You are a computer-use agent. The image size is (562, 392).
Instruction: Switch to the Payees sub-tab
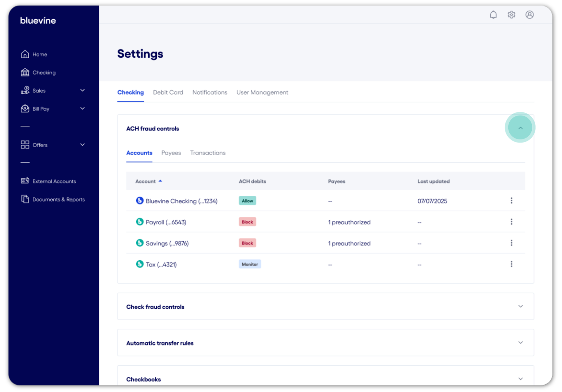(171, 153)
